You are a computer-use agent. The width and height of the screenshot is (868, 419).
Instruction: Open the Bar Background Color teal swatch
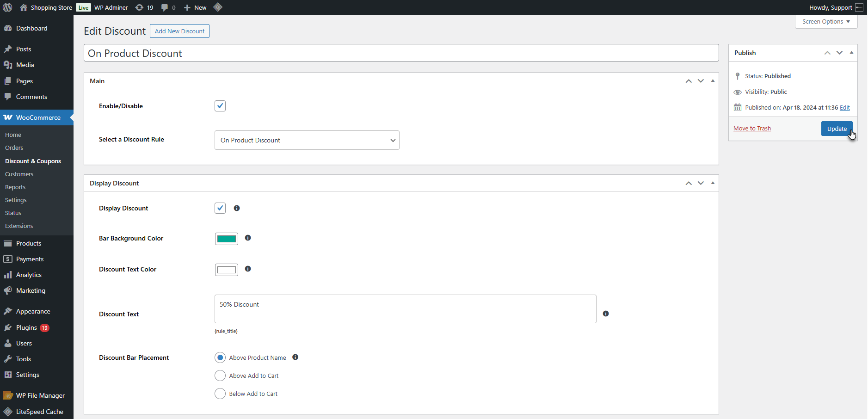[x=227, y=239]
